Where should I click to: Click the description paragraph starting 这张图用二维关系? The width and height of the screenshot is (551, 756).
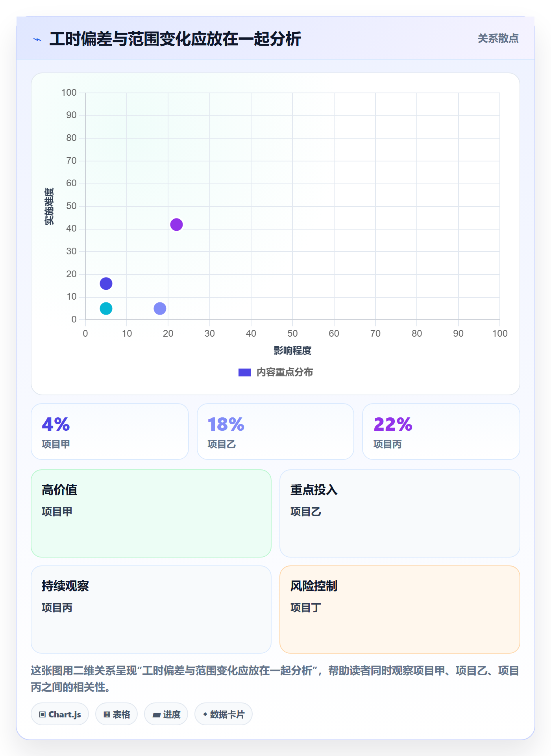pos(275,679)
